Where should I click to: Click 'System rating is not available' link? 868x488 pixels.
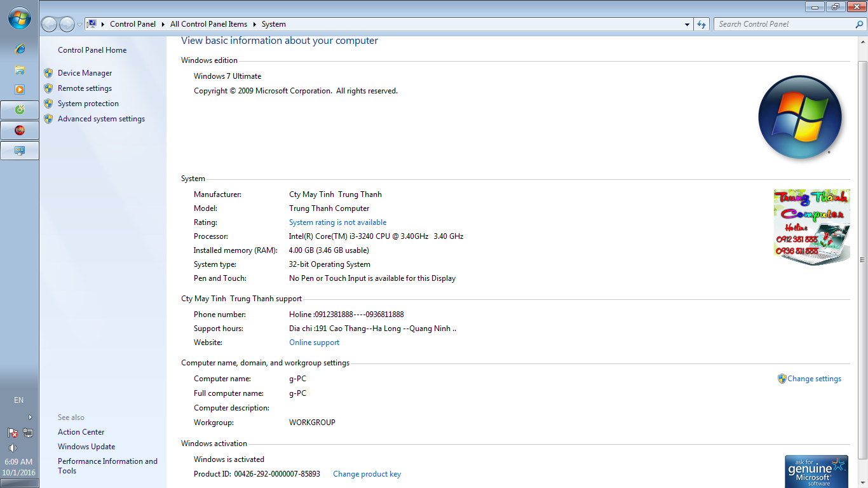coord(337,222)
